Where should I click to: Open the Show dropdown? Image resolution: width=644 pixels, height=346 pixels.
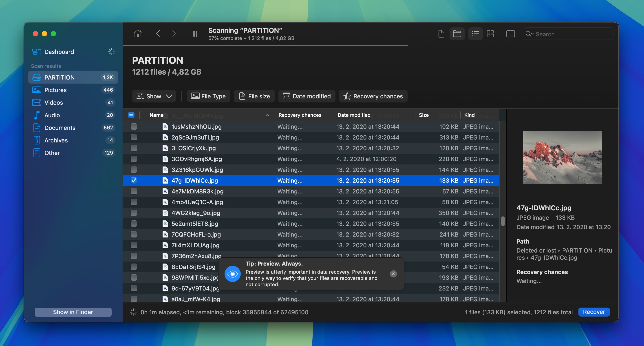pos(154,96)
